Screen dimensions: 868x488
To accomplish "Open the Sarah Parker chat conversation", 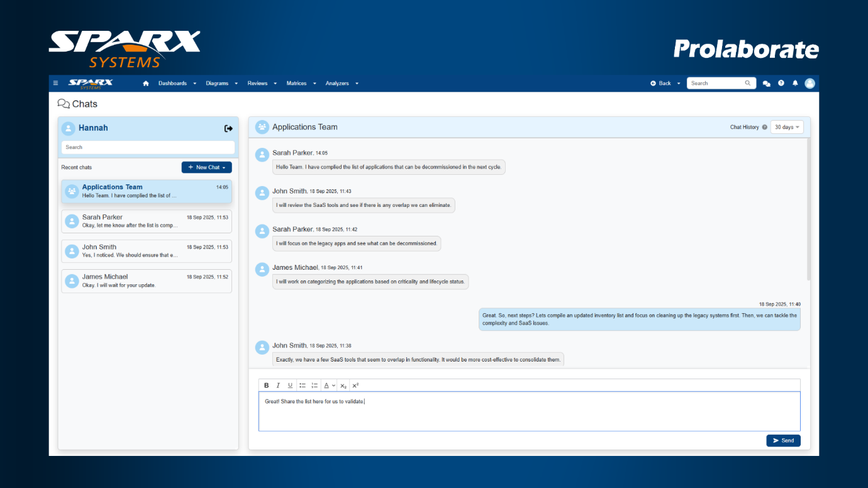I will coord(147,221).
